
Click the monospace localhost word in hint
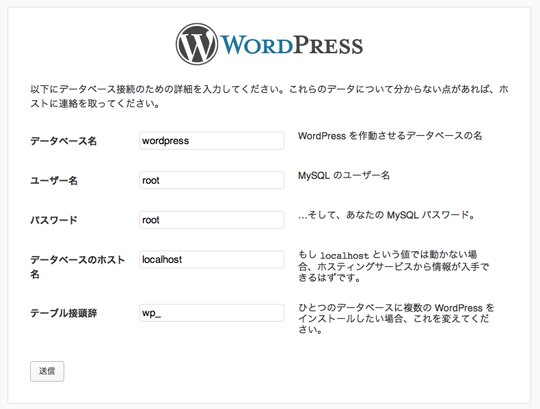pyautogui.click(x=344, y=255)
